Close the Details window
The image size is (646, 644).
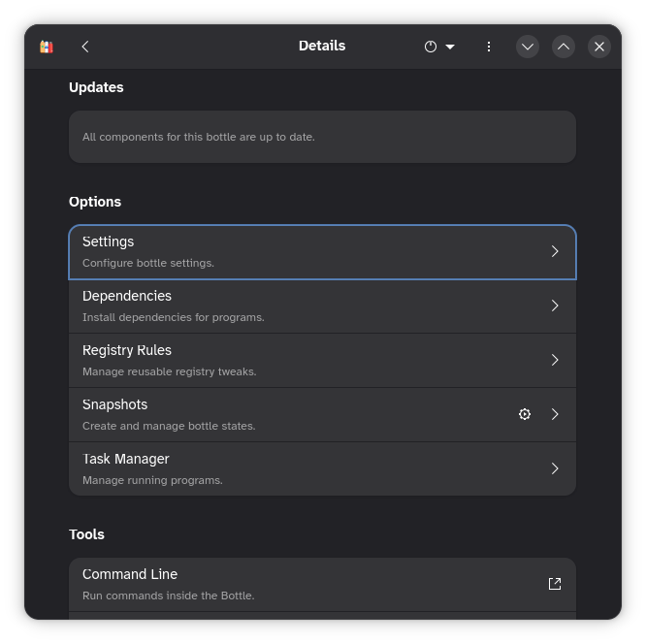point(599,47)
